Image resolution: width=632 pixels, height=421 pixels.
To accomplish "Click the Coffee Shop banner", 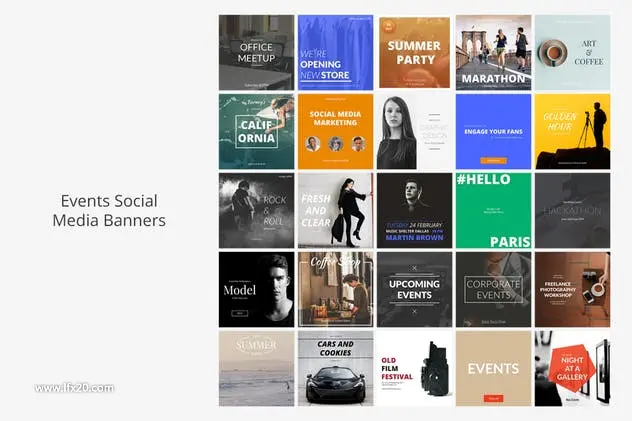I will 335,289.
